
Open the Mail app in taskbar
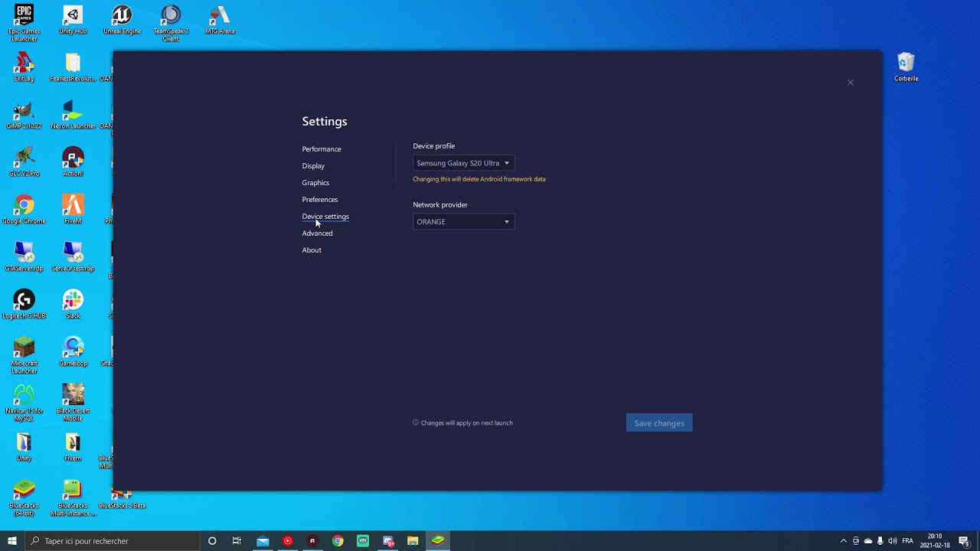263,541
